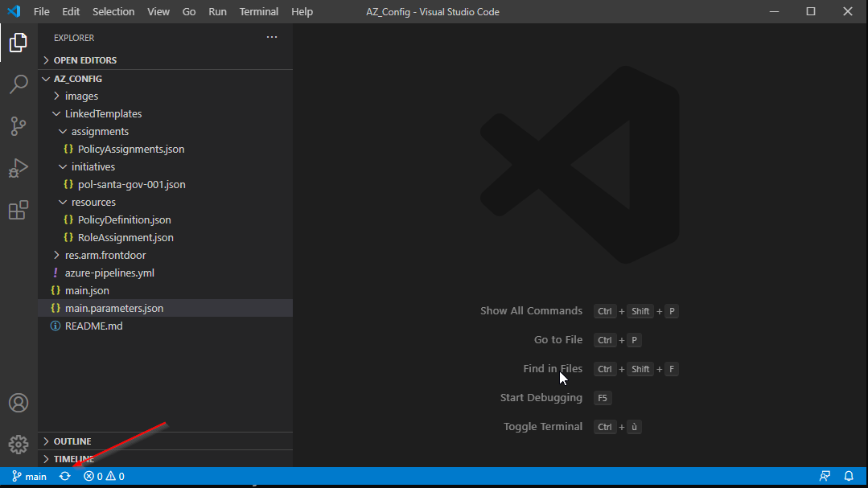Click the EXPLORER panel title

pyautogui.click(x=74, y=38)
